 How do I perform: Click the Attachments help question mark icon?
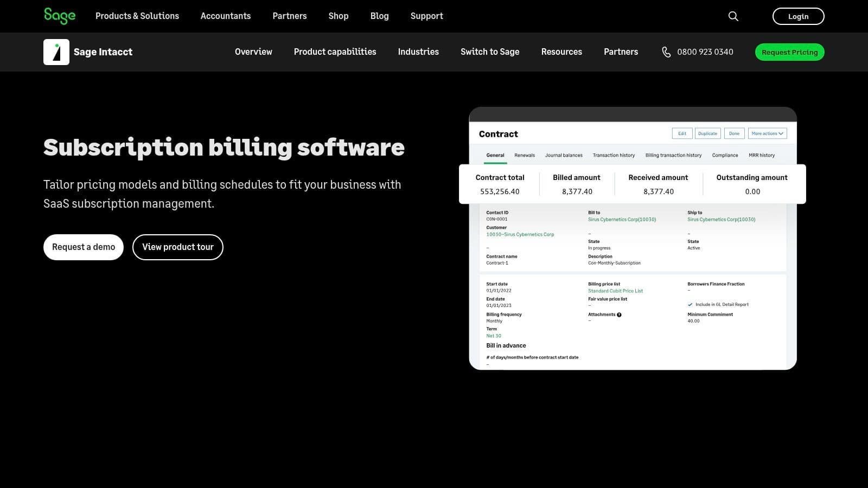[619, 314]
